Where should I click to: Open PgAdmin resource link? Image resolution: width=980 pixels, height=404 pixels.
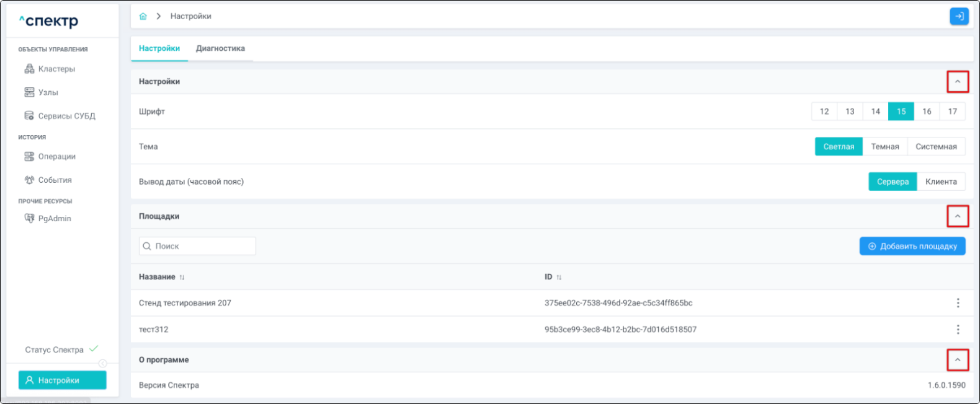[55, 219]
